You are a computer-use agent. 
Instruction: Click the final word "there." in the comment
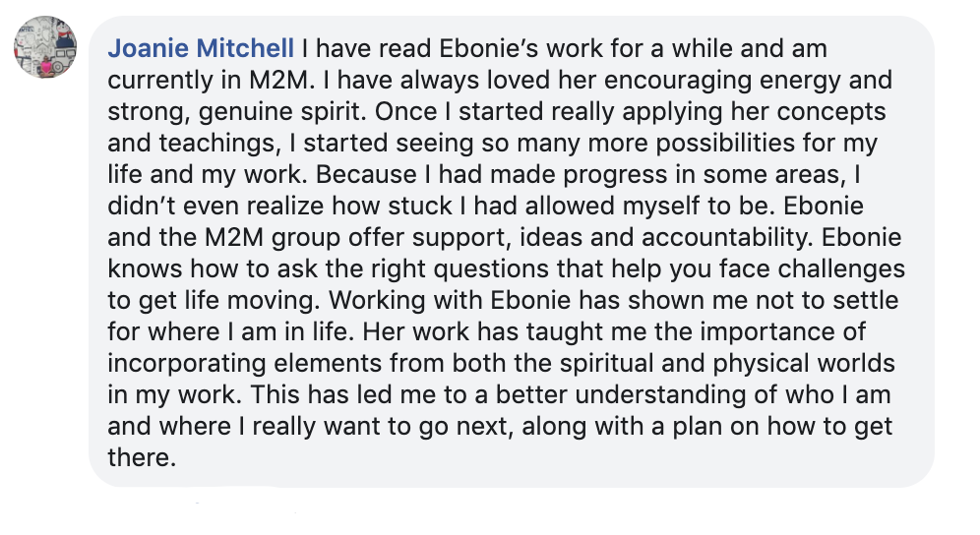[x=141, y=457]
